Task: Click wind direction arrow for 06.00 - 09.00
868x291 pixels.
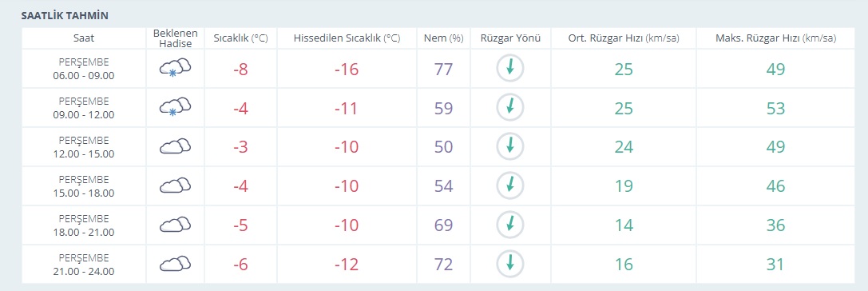Action: (509, 68)
